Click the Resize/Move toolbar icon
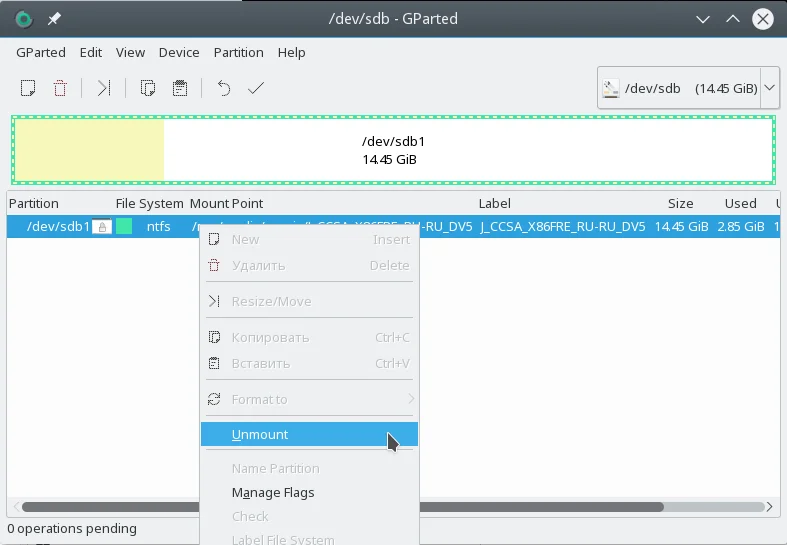The width and height of the screenshot is (787, 545). (103, 88)
